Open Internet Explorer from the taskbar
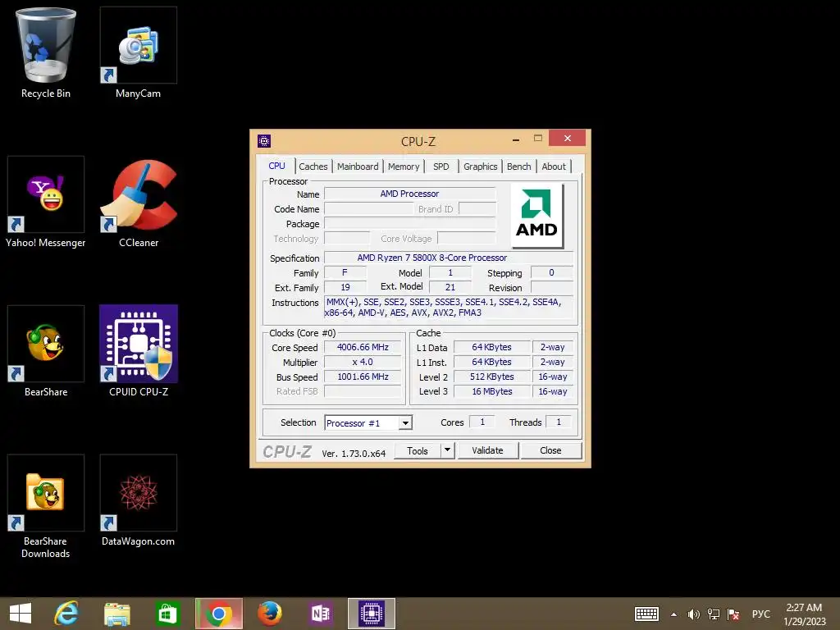The width and height of the screenshot is (840, 630). 66,614
